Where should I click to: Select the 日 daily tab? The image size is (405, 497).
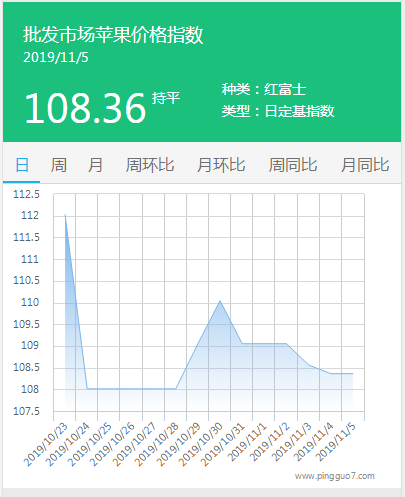point(22,165)
